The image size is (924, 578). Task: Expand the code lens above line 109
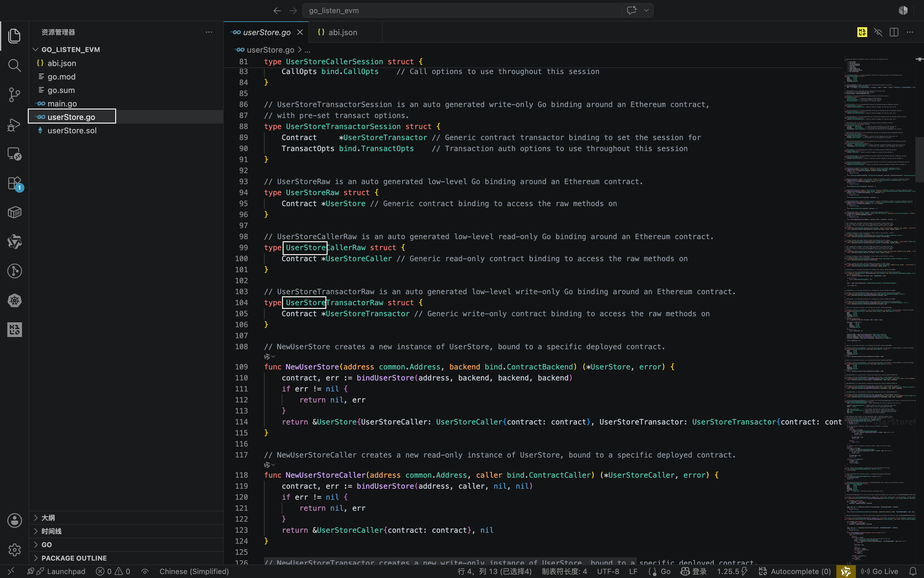pos(269,357)
